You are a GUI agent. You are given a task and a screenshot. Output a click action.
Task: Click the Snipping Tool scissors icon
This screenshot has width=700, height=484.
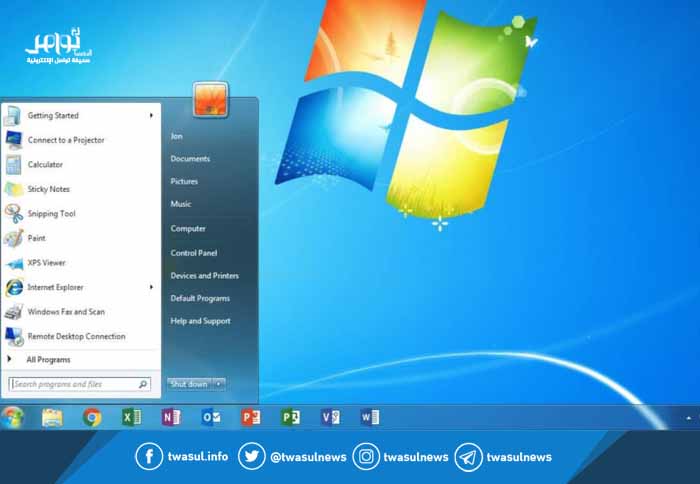click(13, 213)
